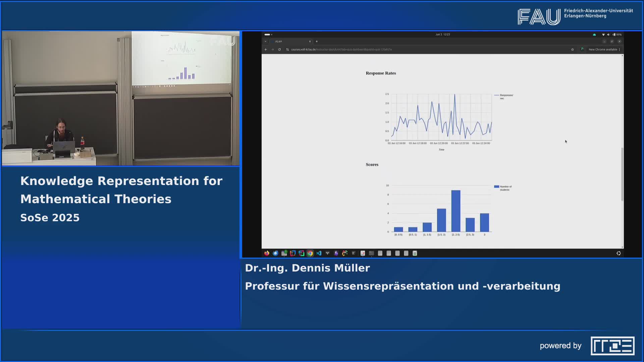This screenshot has width=644, height=362.
Task: Open the CLion icon in the dock
Action: pos(301,253)
